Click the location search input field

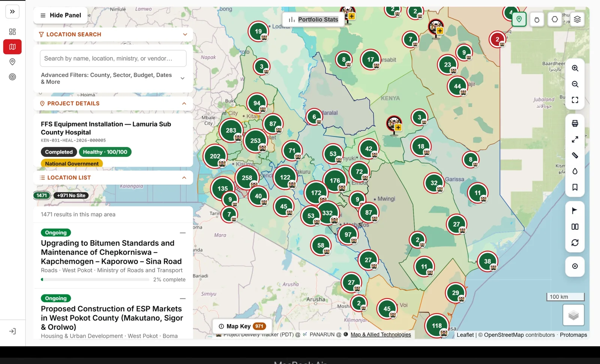coord(113,58)
